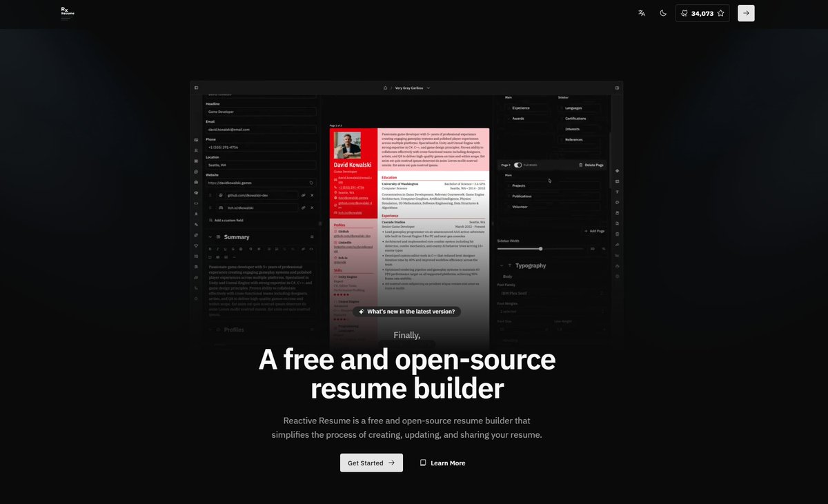Open the Learn More link
The height and width of the screenshot is (504, 828).
tap(442, 463)
